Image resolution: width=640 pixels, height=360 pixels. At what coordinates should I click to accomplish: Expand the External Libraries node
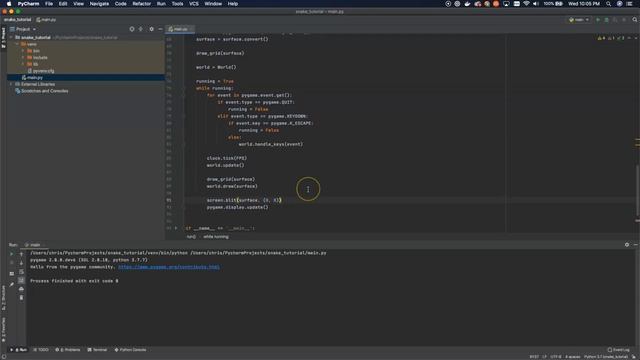click(x=11, y=84)
